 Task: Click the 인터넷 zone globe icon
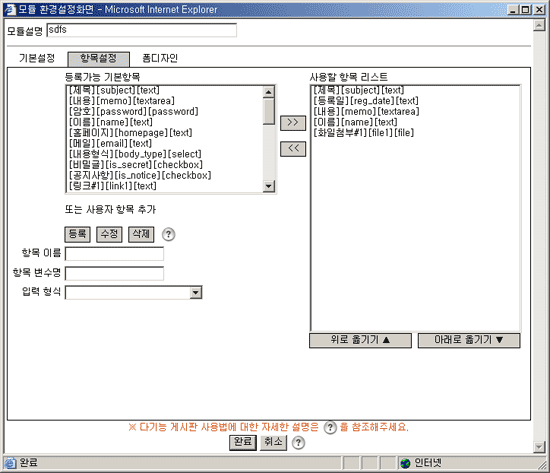point(405,463)
